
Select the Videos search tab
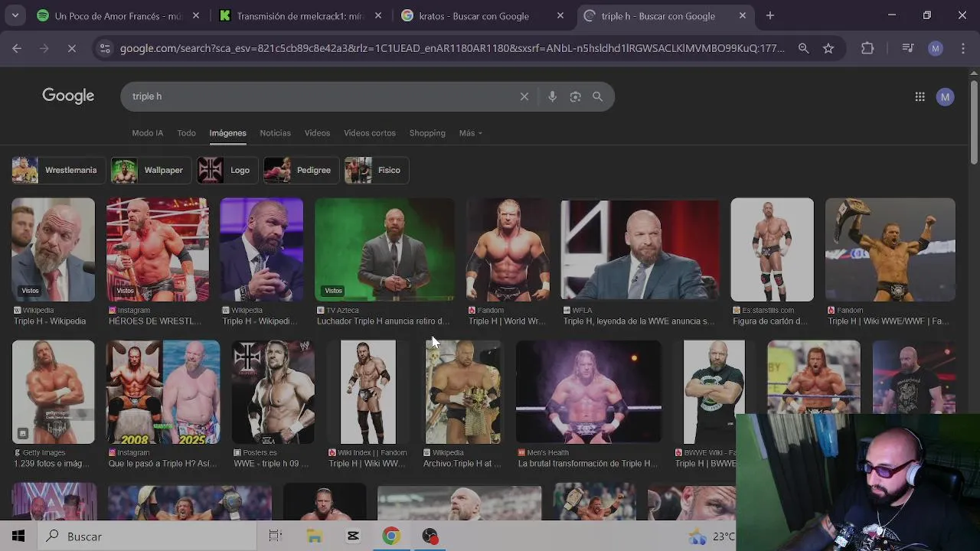pyautogui.click(x=317, y=133)
